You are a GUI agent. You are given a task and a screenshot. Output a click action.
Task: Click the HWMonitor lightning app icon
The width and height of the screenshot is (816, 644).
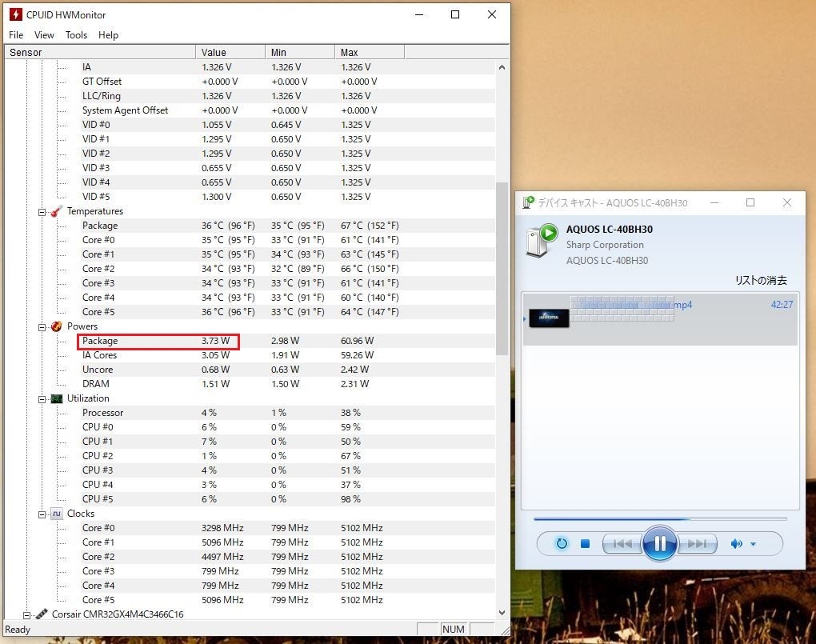[x=16, y=14]
